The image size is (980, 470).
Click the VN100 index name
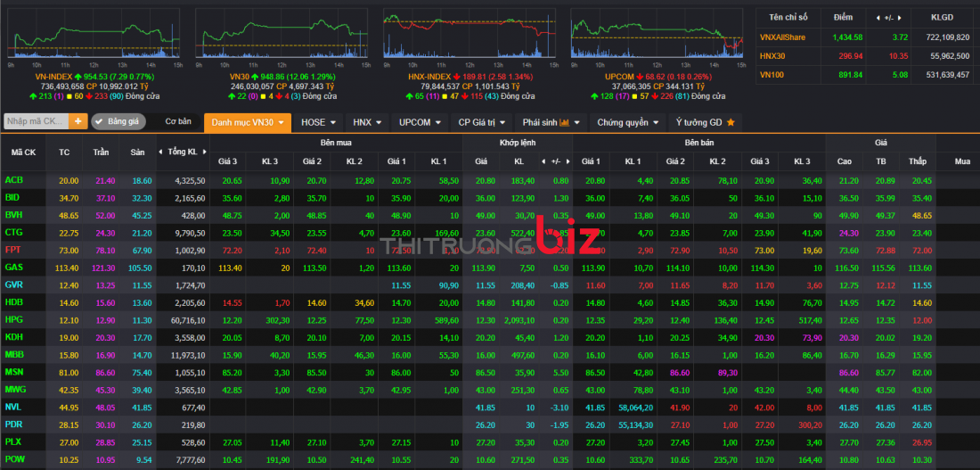pos(772,75)
